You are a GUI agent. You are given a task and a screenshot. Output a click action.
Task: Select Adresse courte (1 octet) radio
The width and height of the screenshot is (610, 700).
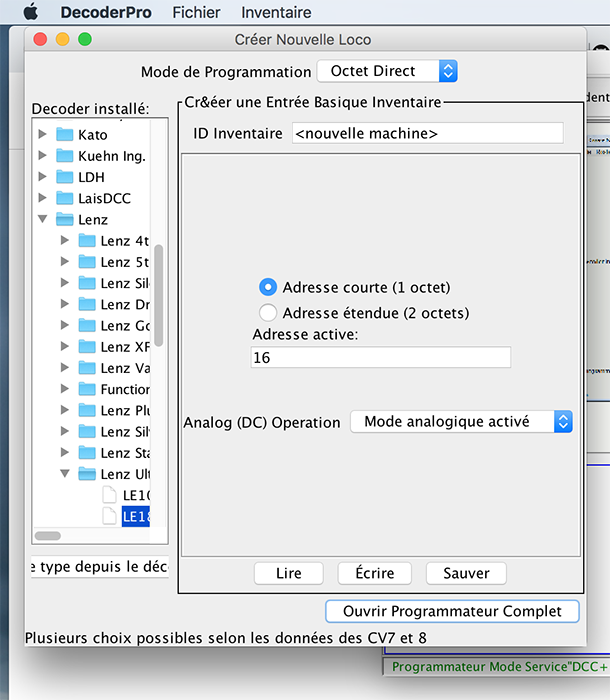(x=268, y=287)
